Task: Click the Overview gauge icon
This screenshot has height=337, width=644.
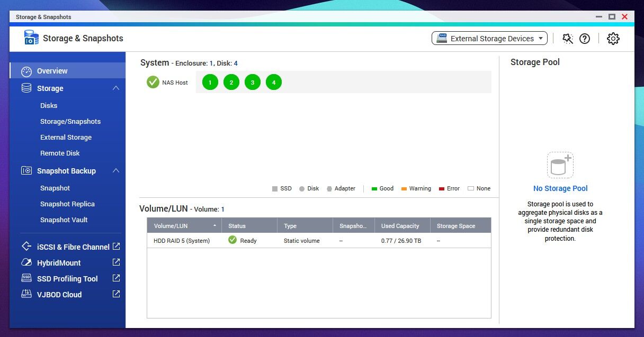Action: [26, 71]
